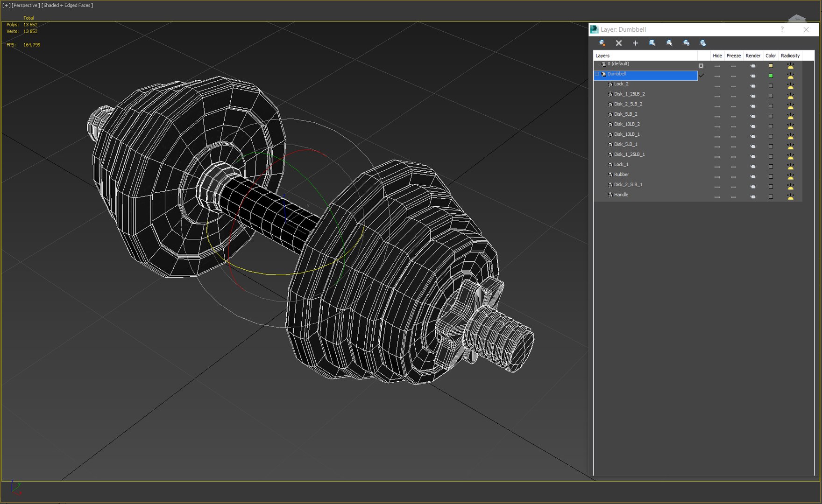Close the Layer: Dumbbell dialog
Screen dimensions: 822x504
[806, 29]
